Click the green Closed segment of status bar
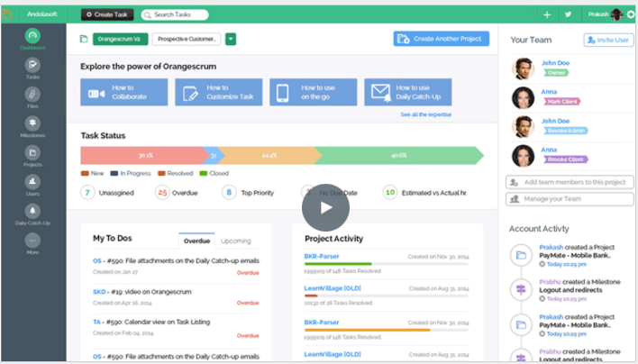 point(398,155)
